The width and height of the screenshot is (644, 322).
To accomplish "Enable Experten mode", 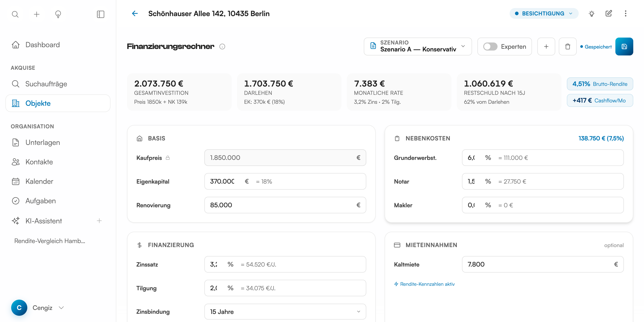I will click(x=491, y=46).
